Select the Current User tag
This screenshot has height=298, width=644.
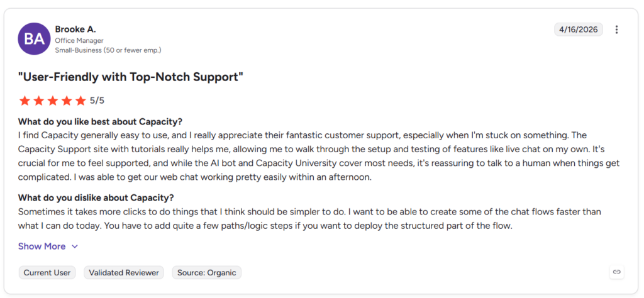point(47,273)
